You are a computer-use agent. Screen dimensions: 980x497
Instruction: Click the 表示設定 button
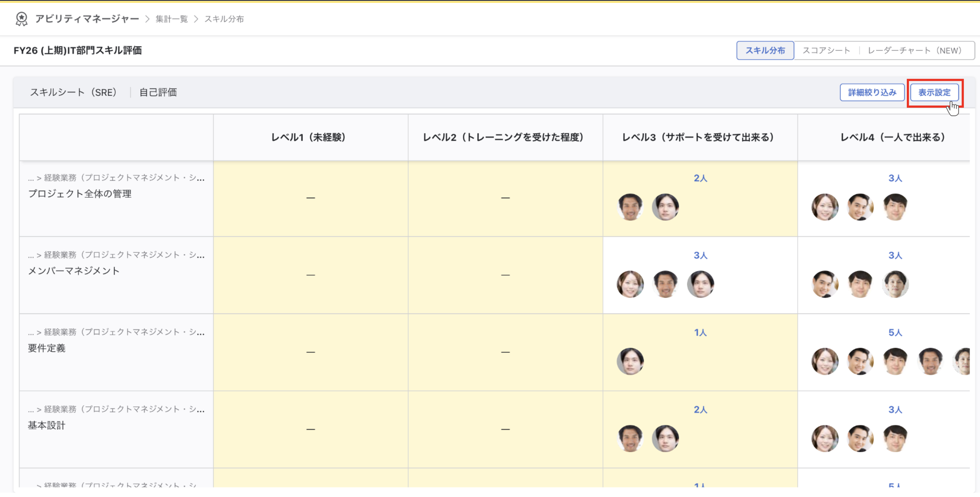point(934,92)
